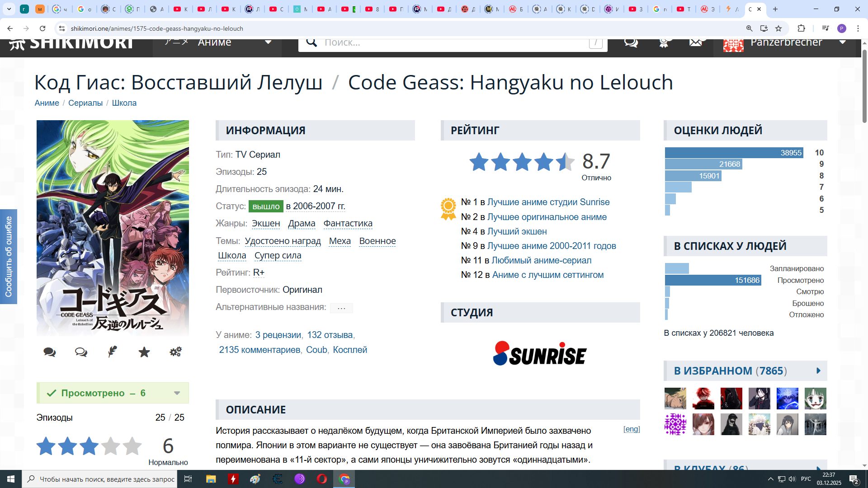Expand Panzerbrecher profile menu arrow
This screenshot has height=488, width=868.
point(843,42)
